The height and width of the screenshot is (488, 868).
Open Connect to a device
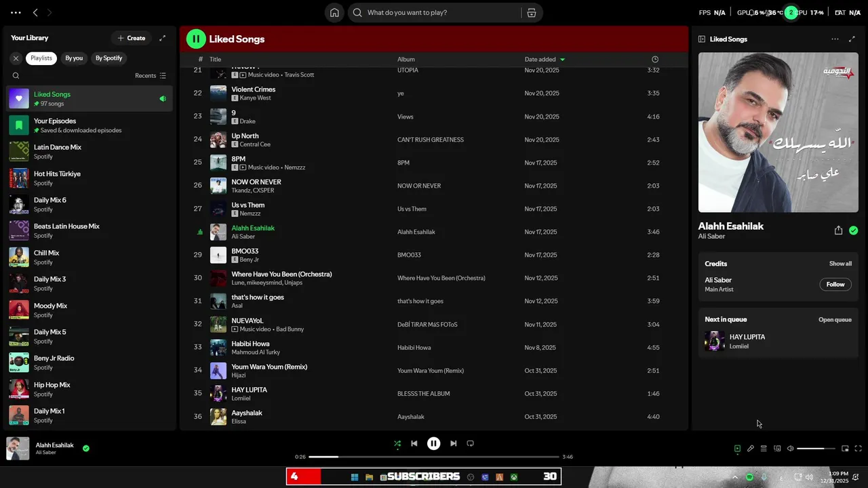[777, 449]
